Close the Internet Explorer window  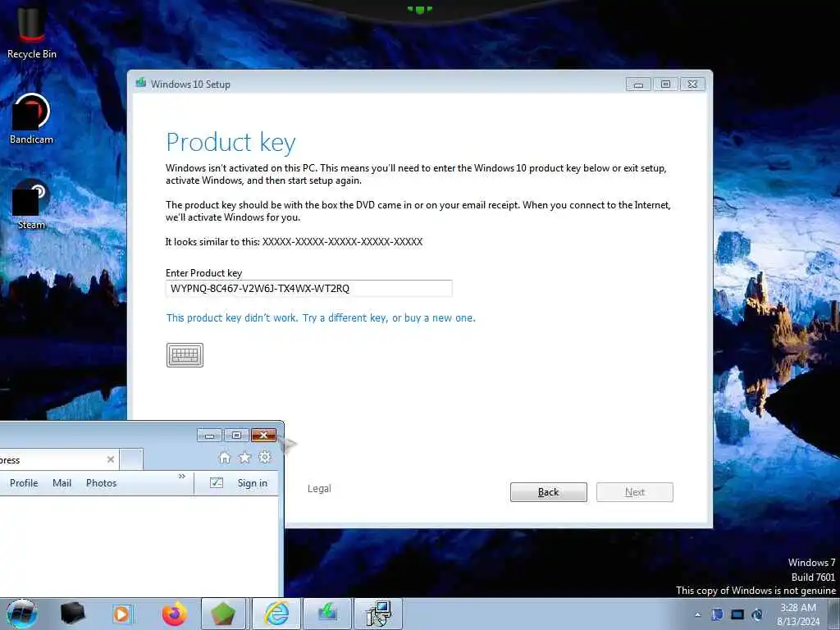point(263,436)
